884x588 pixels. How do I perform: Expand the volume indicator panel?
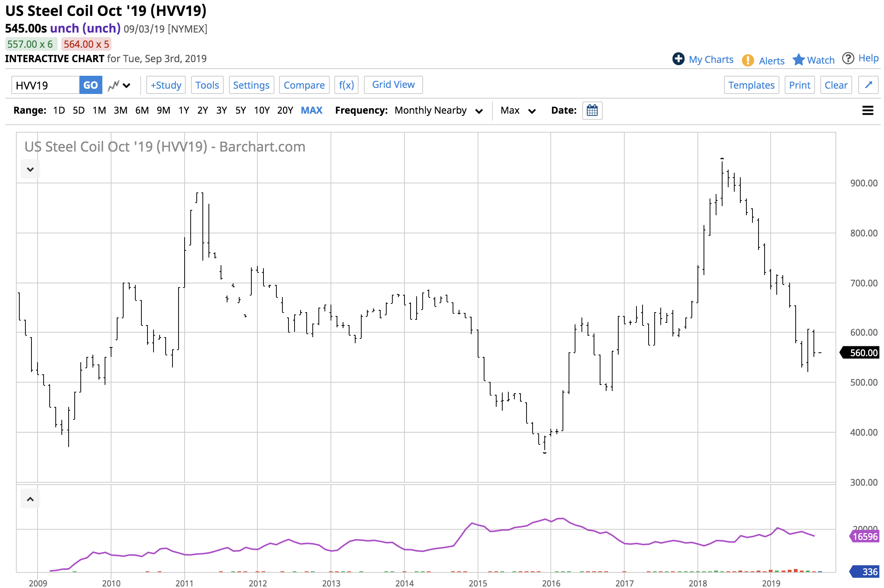click(30, 499)
